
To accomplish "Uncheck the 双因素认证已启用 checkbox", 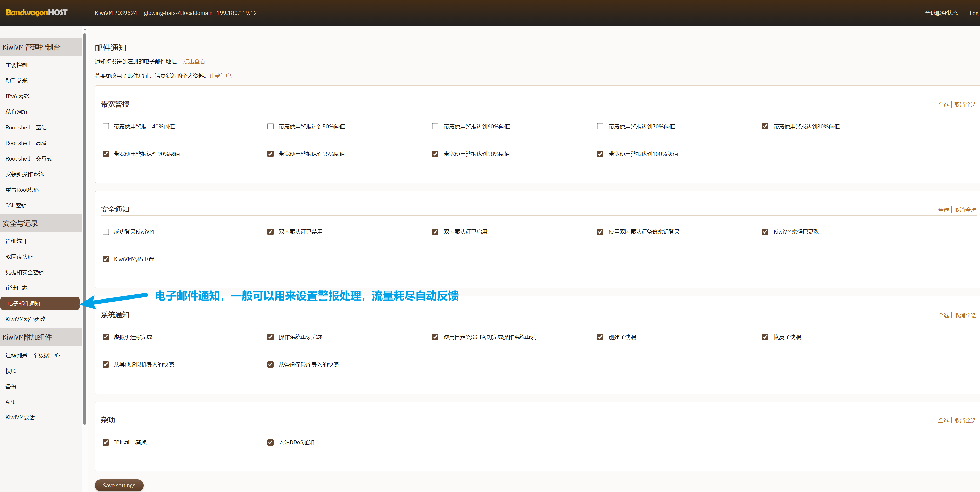I will 435,232.
